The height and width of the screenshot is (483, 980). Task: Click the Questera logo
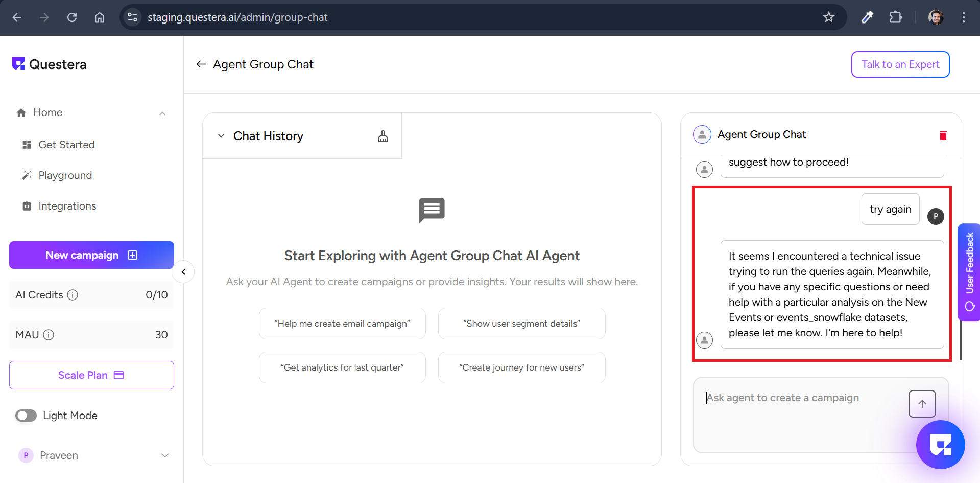50,64
